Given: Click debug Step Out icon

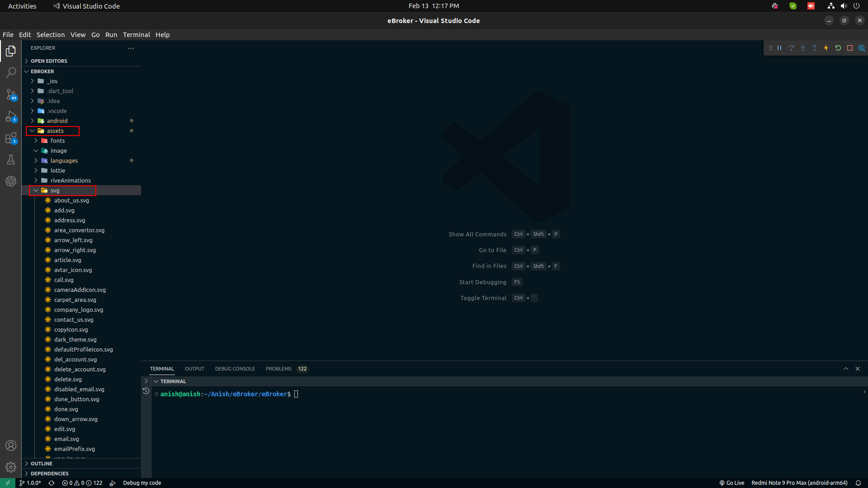Looking at the screenshot, I should (x=815, y=48).
